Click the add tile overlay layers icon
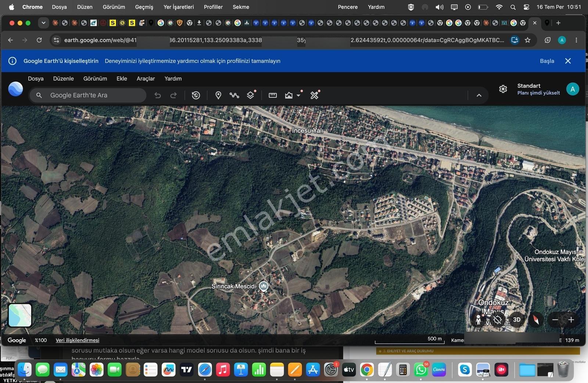The width and height of the screenshot is (588, 383). [x=251, y=95]
